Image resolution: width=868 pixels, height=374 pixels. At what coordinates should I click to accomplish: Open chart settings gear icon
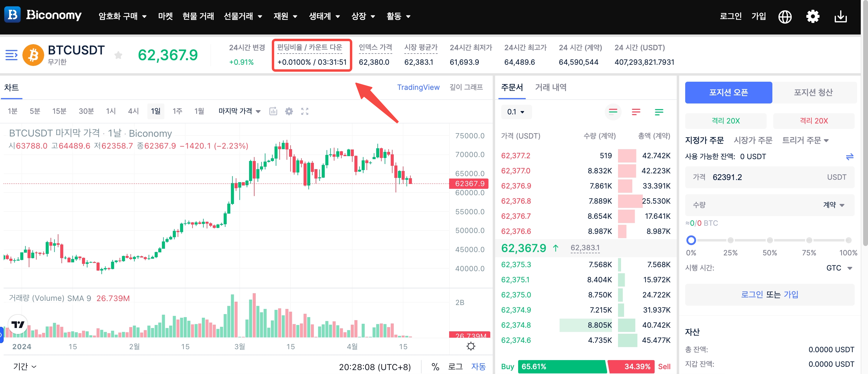(x=289, y=111)
